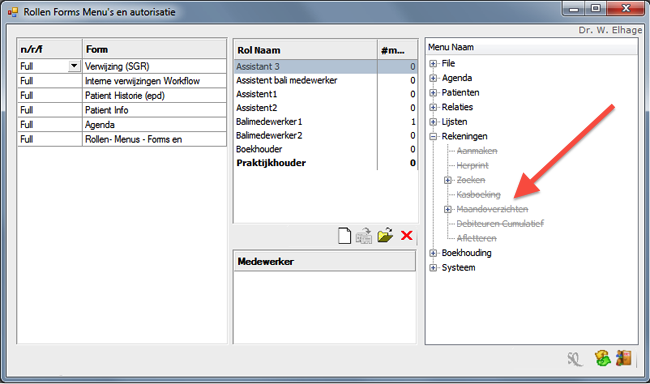Click the Full cell beside Patient Historie

point(50,95)
